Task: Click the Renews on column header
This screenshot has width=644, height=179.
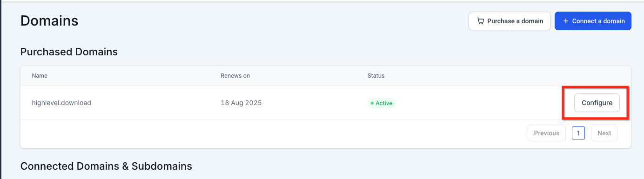Action: pos(235,75)
